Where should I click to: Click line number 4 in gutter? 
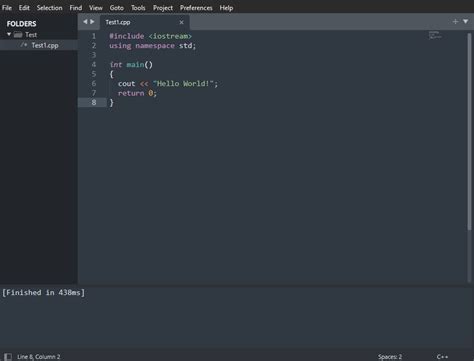pos(94,64)
